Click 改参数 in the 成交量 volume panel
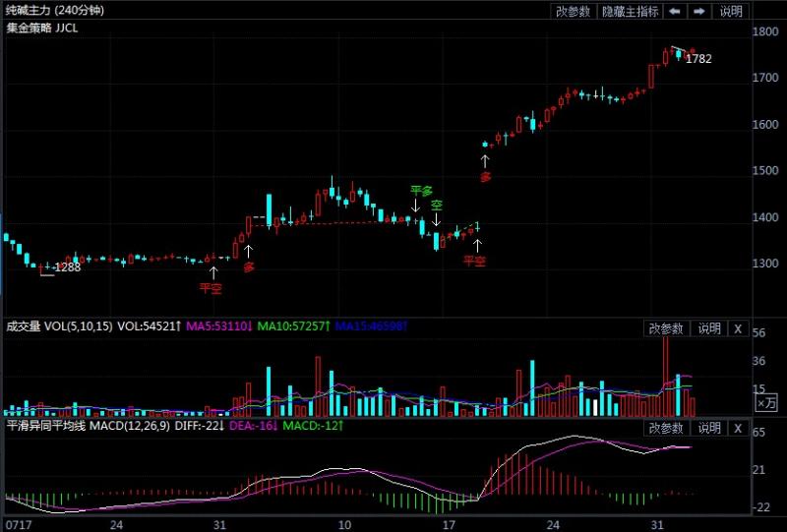 click(666, 329)
